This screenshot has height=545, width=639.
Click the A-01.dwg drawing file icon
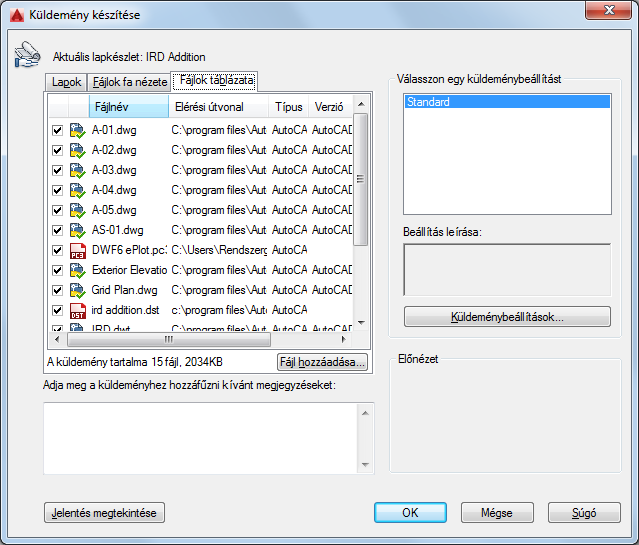tap(77, 130)
